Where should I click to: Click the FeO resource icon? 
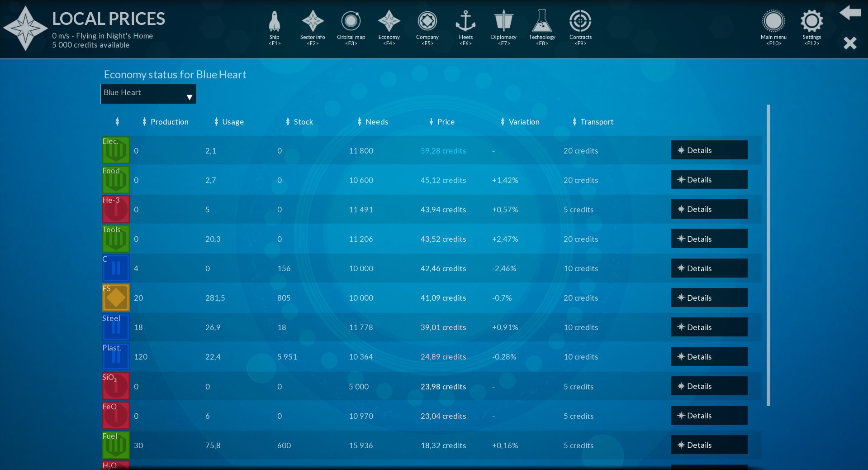click(x=116, y=415)
